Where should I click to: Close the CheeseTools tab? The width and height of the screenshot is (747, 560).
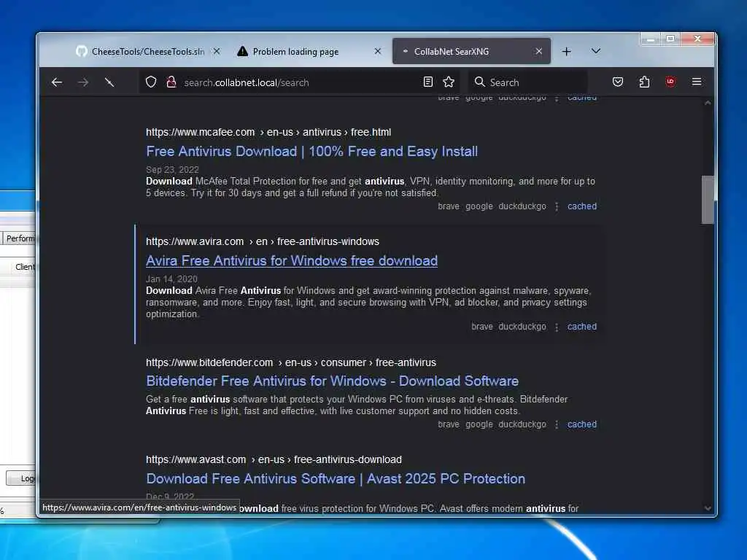(216, 51)
